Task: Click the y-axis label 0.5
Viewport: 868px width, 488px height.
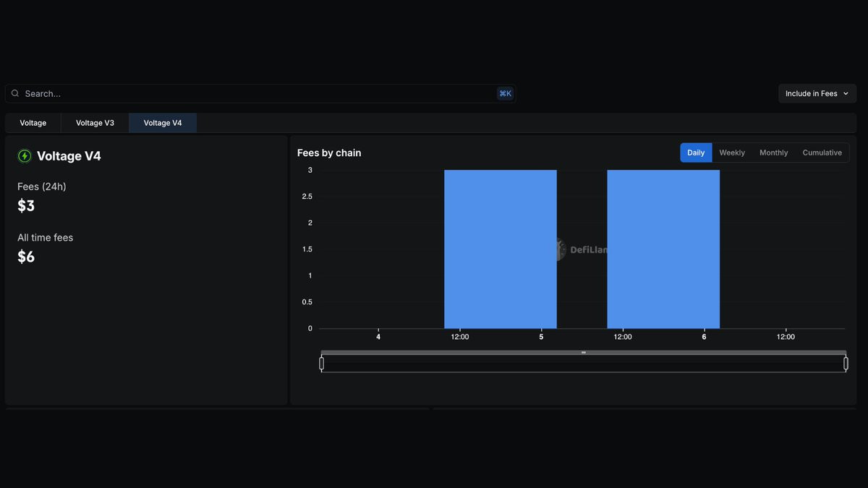Action: 307,302
